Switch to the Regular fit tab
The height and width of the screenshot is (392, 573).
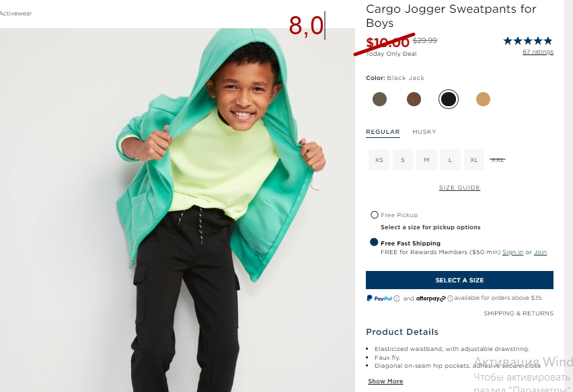[383, 132]
